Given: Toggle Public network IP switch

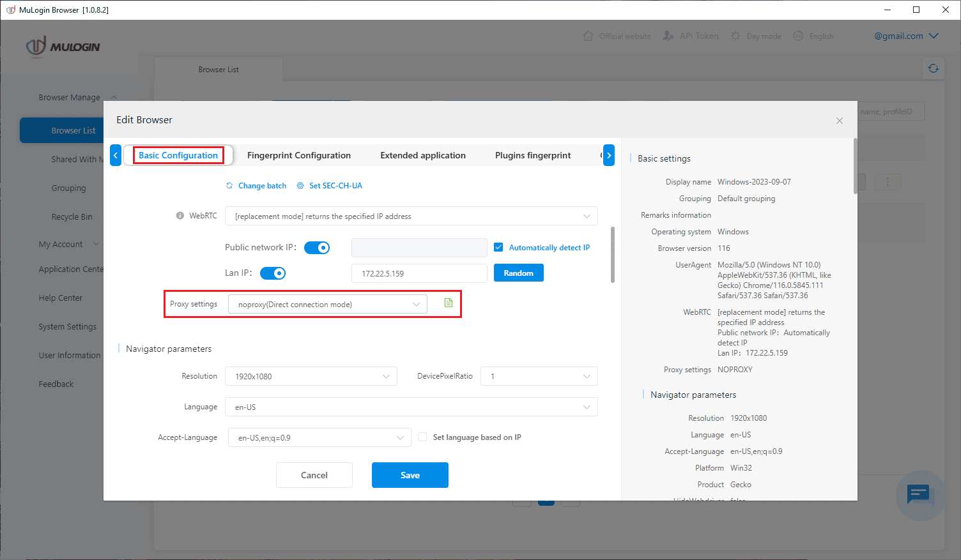Looking at the screenshot, I should point(317,248).
